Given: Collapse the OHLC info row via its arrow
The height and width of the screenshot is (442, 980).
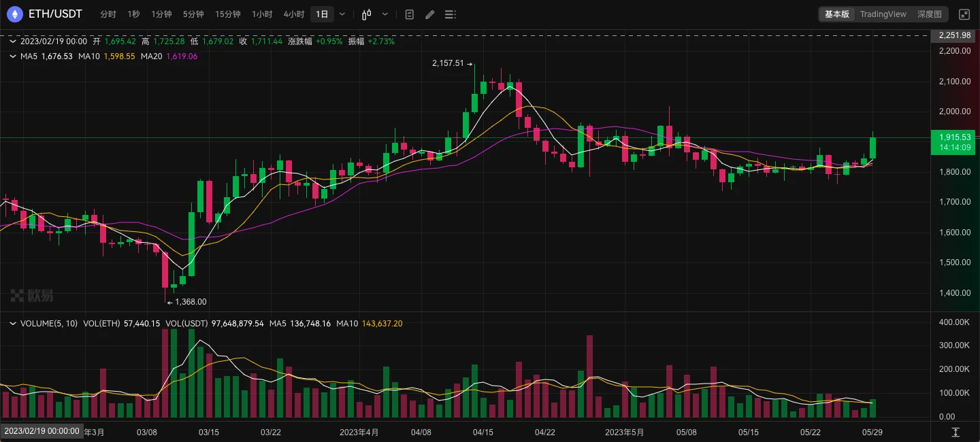Looking at the screenshot, I should point(12,41).
